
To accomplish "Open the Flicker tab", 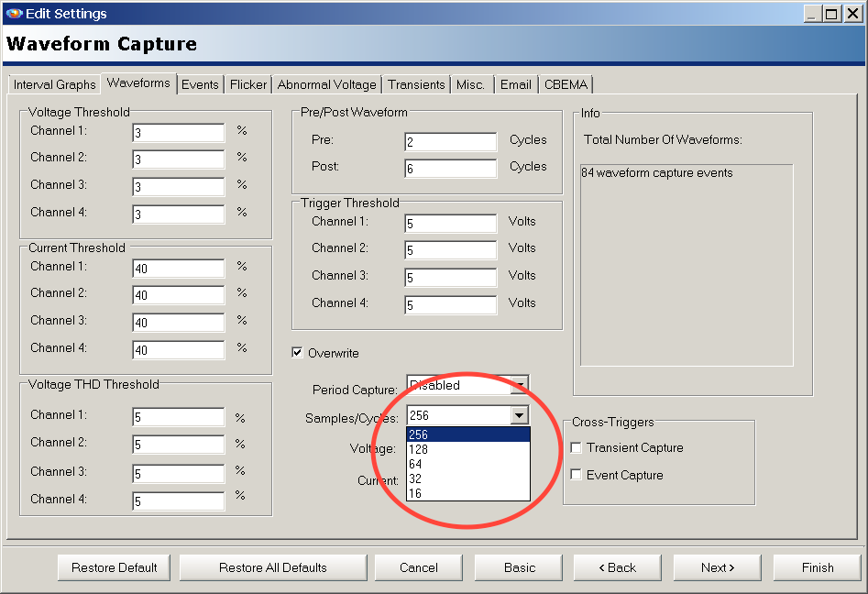I will tap(247, 84).
